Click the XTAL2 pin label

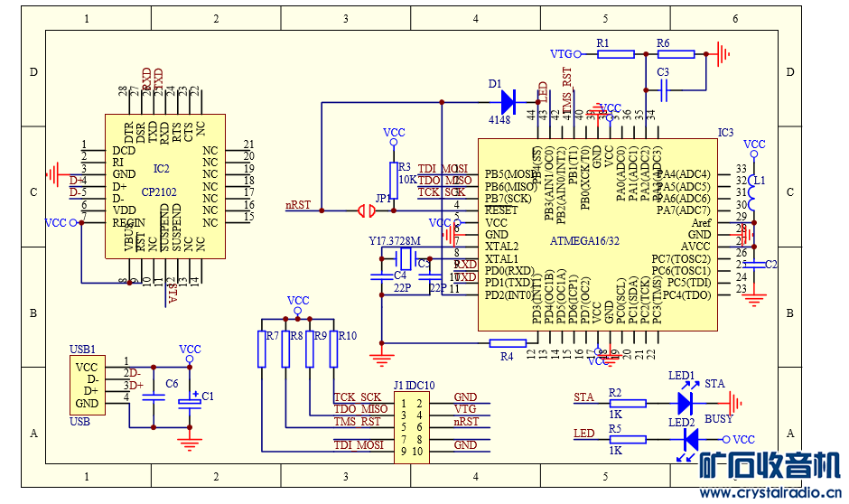tap(501, 247)
